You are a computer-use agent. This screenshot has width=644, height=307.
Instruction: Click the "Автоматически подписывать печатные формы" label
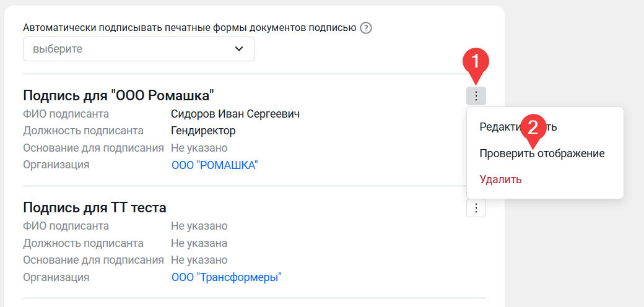pyautogui.click(x=189, y=28)
